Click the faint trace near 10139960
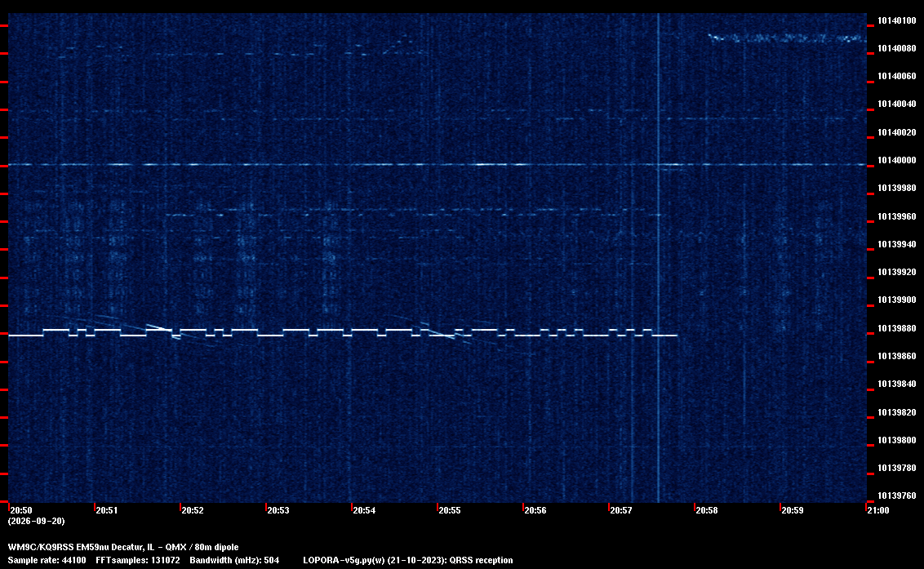This screenshot has height=569, width=924. tap(412, 211)
